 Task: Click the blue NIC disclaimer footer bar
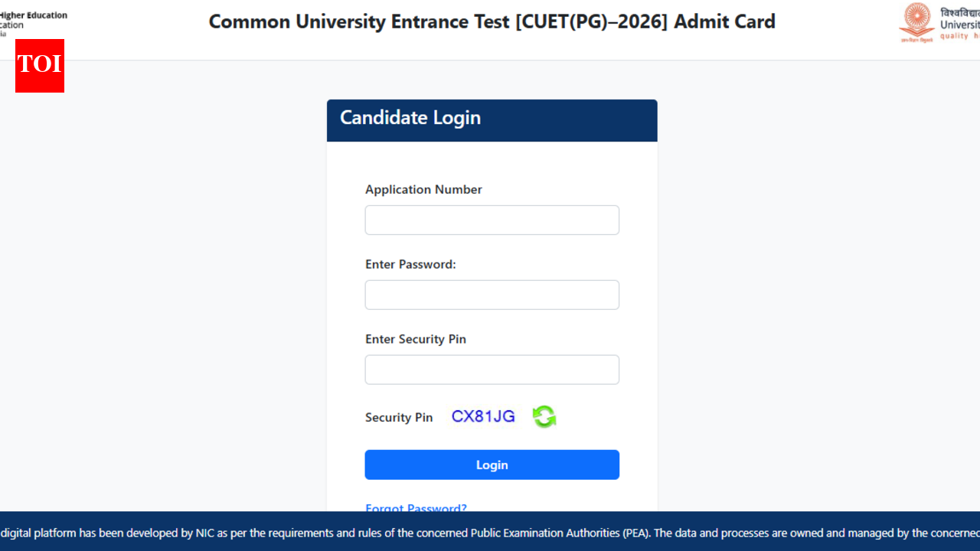pyautogui.click(x=490, y=533)
